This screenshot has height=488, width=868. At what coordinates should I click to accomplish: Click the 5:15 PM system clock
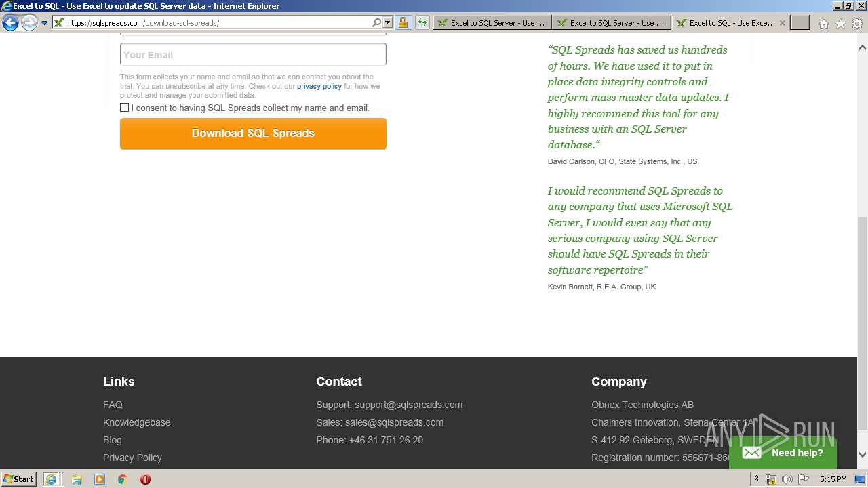point(833,479)
